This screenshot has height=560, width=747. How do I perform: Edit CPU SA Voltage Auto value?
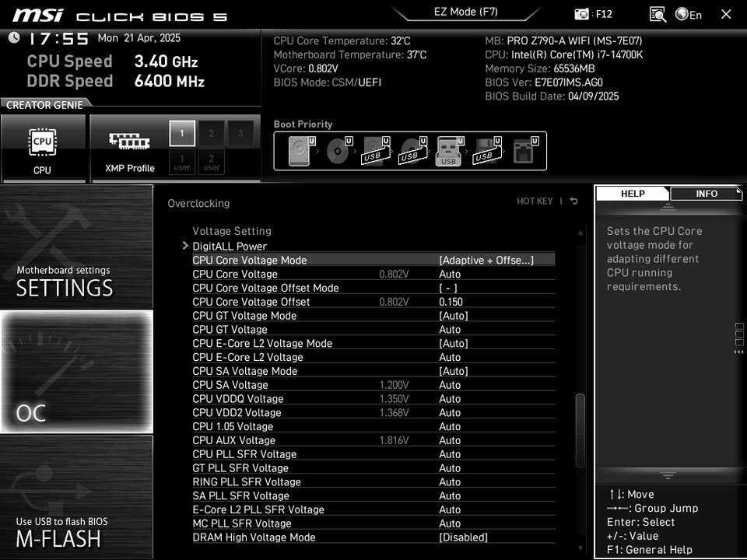[x=450, y=384]
